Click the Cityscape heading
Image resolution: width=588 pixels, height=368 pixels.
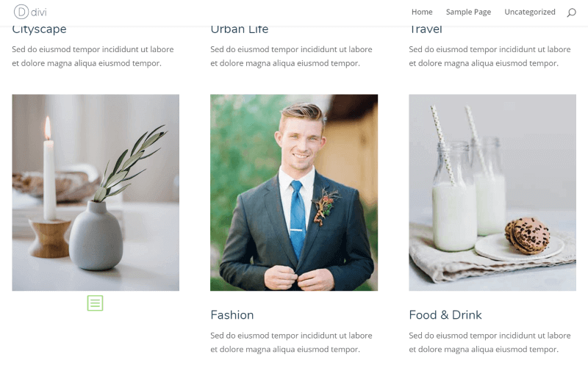pyautogui.click(x=39, y=30)
